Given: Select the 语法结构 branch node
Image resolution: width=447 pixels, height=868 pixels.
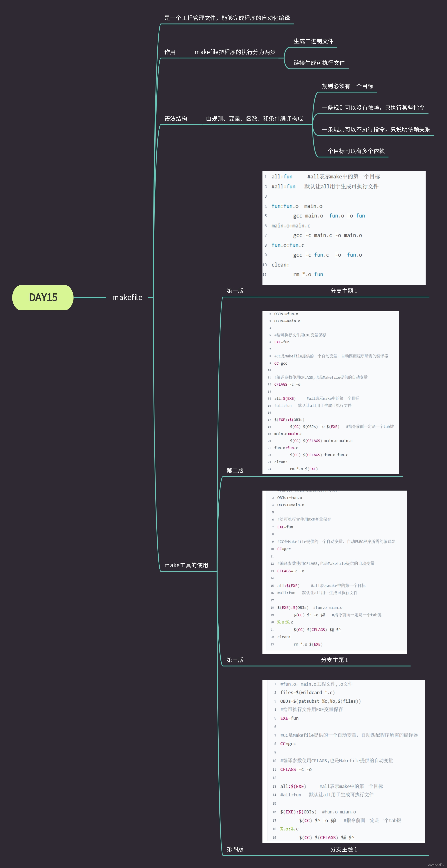Looking at the screenshot, I should 176,119.
